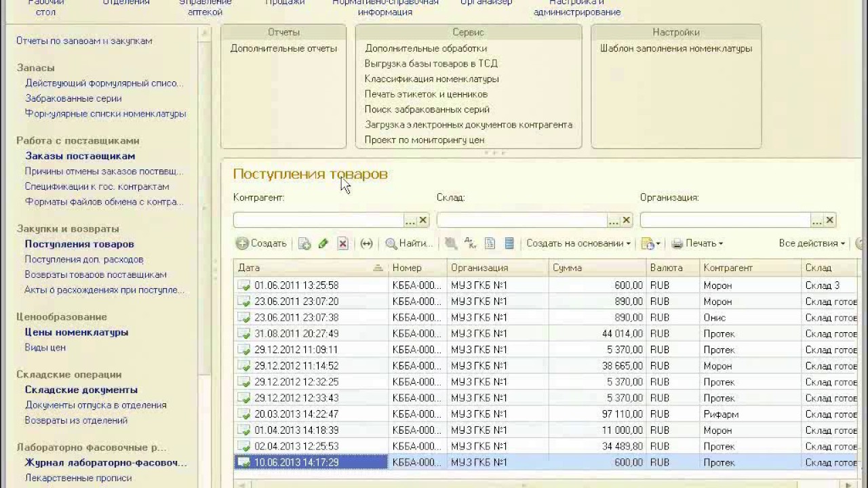Open the Классификация номенклатуры service link
The width and height of the screenshot is (868, 488).
pos(431,79)
